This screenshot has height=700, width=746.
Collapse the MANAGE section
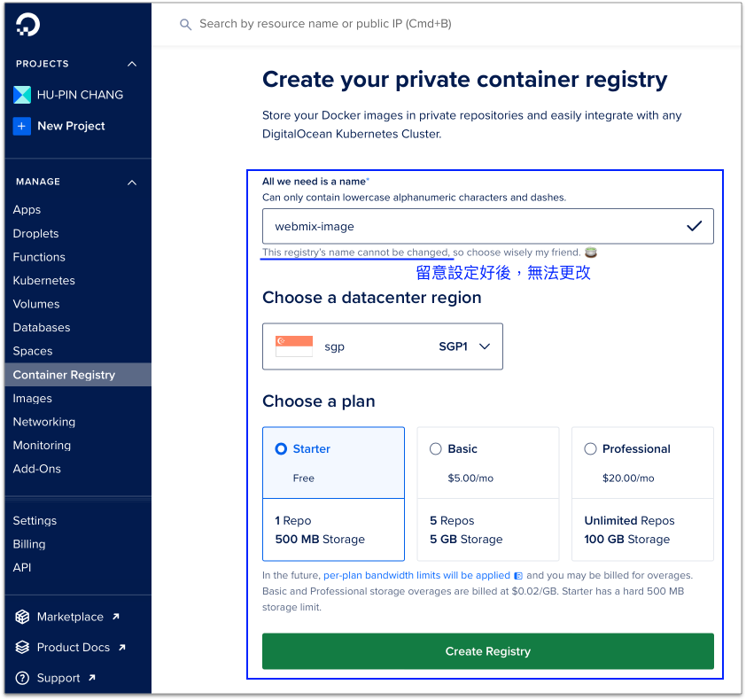click(x=132, y=183)
